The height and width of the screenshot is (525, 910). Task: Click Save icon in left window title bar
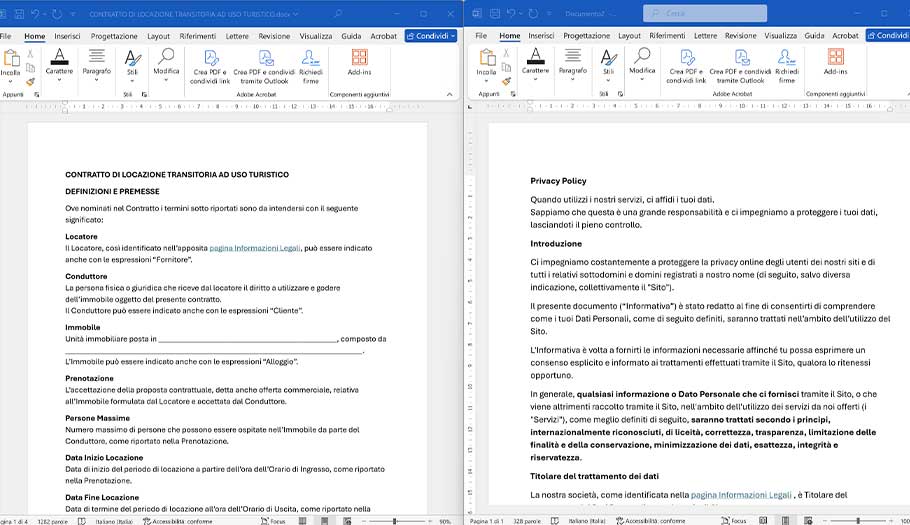pos(19,13)
